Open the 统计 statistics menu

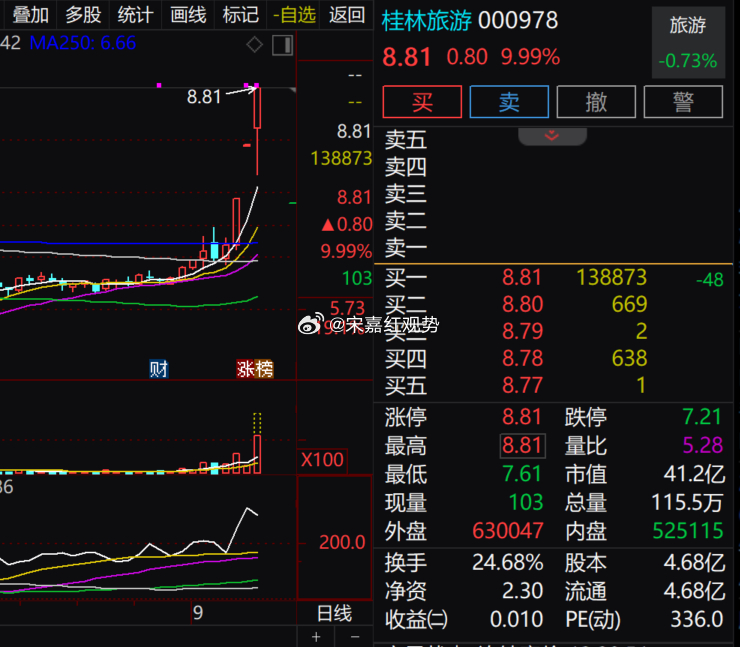tap(135, 15)
